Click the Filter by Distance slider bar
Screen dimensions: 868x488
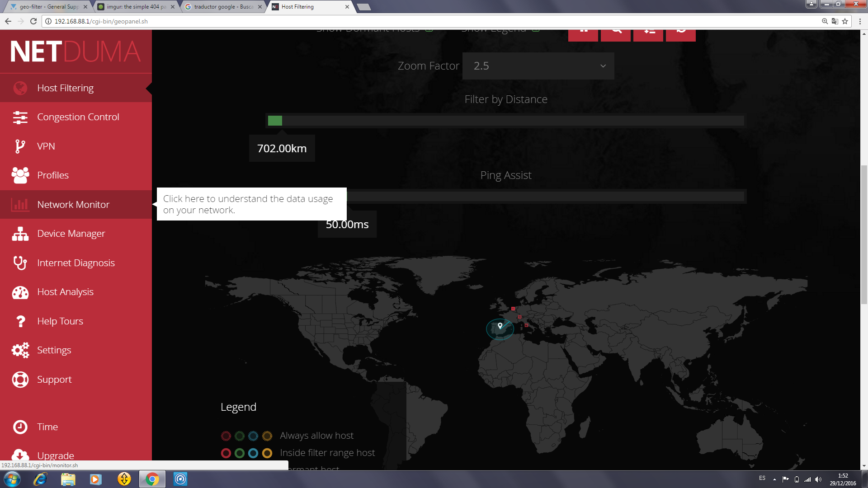point(505,121)
